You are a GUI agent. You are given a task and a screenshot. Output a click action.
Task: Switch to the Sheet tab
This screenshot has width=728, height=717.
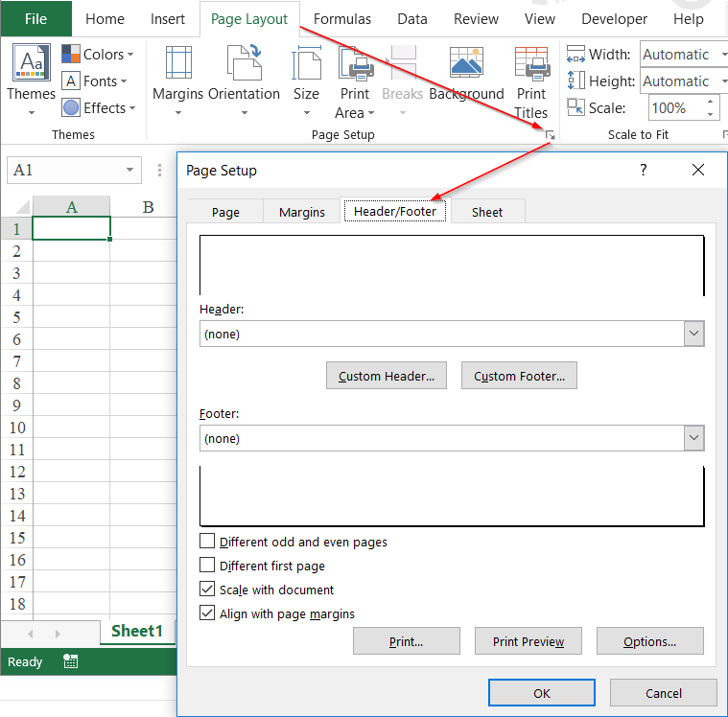tap(487, 212)
